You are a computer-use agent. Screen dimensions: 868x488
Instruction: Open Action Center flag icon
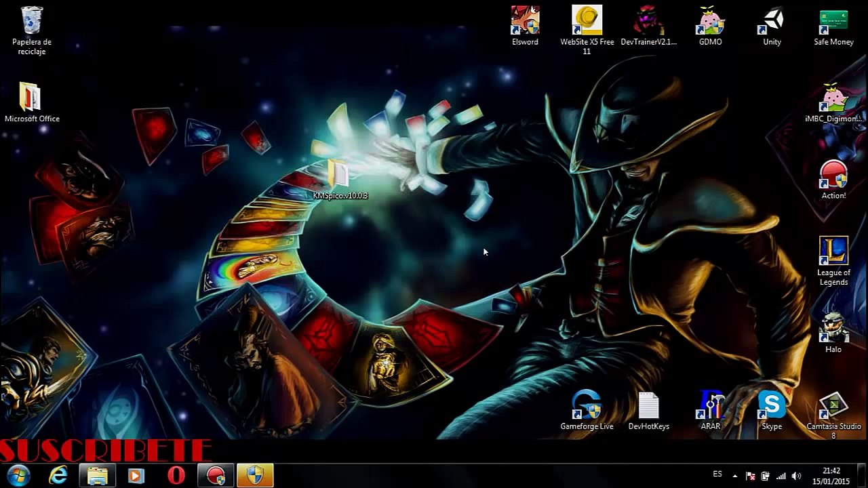point(751,476)
